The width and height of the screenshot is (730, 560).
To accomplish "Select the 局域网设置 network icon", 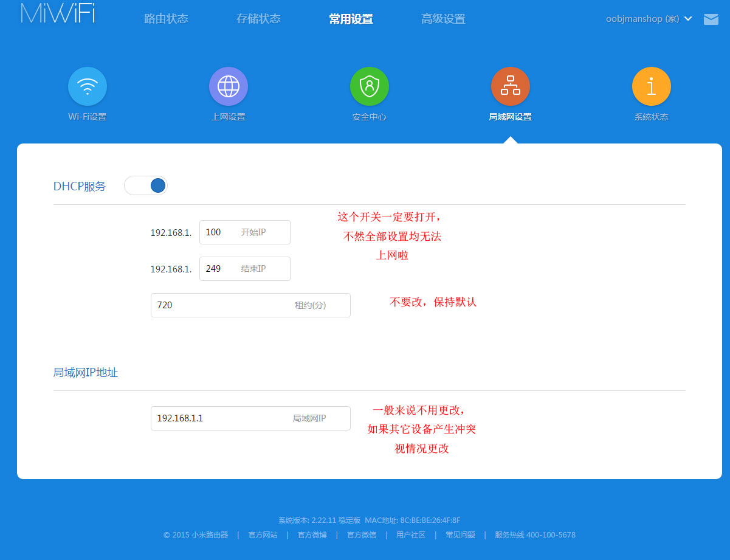I will [x=511, y=86].
